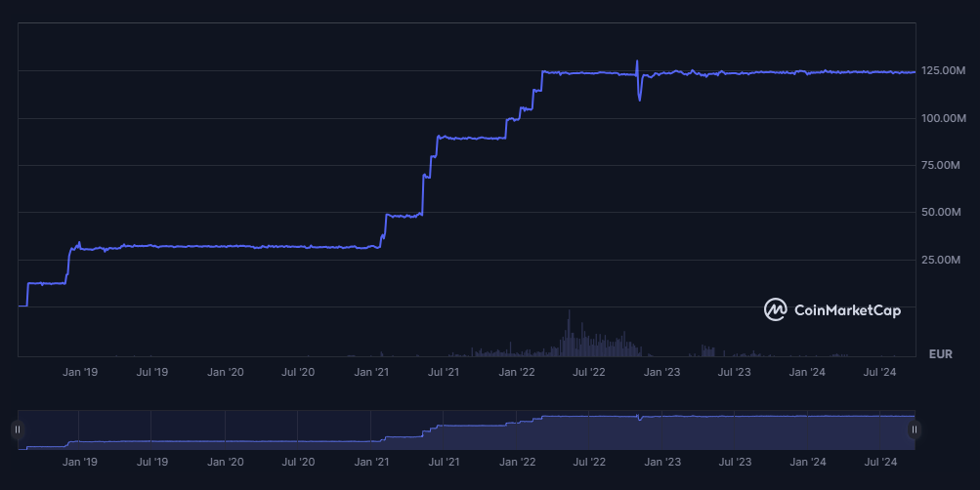The image size is (980, 490).
Task: Click the CoinMarketCap logo icon watermark
Action: [776, 309]
